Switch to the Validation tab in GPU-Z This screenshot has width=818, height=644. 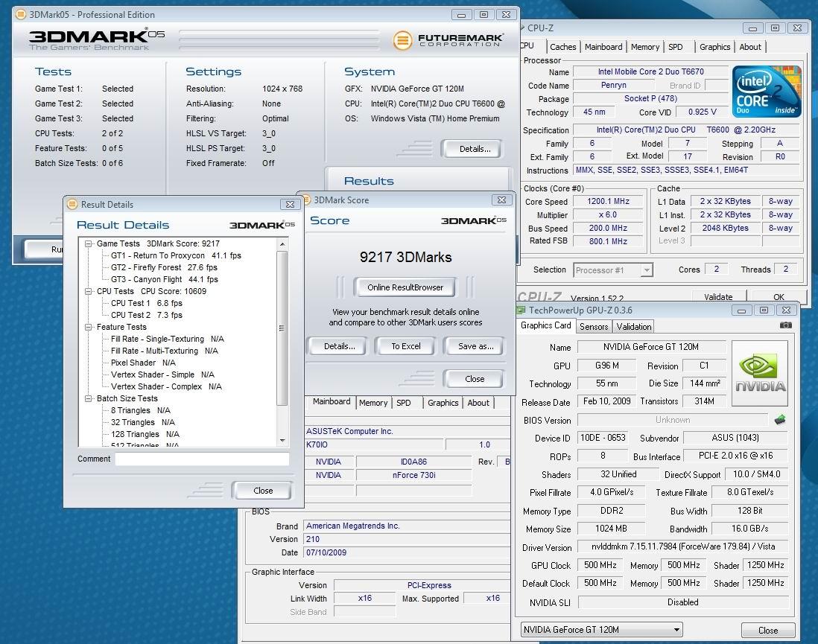(634, 326)
